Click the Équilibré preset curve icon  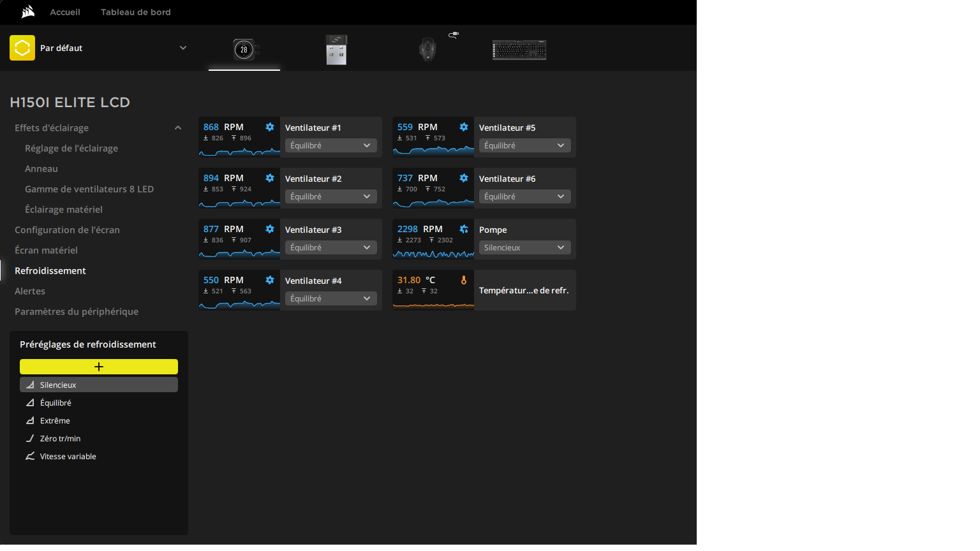tap(30, 402)
